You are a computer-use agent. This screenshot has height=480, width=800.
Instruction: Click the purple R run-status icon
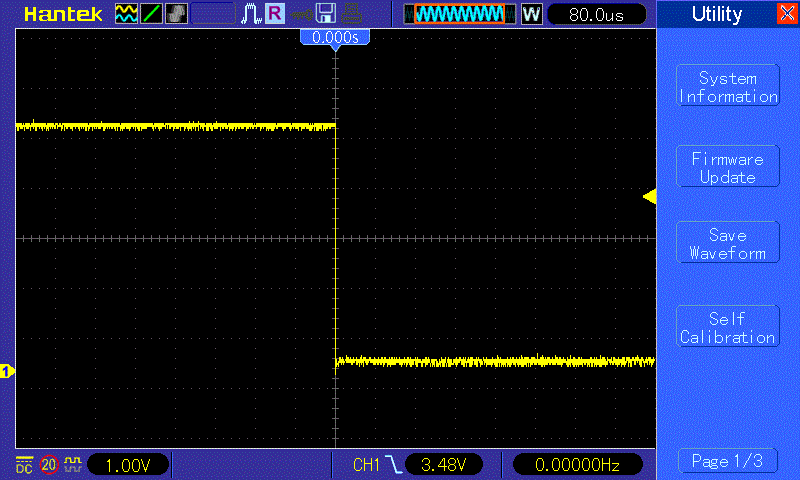pos(274,14)
